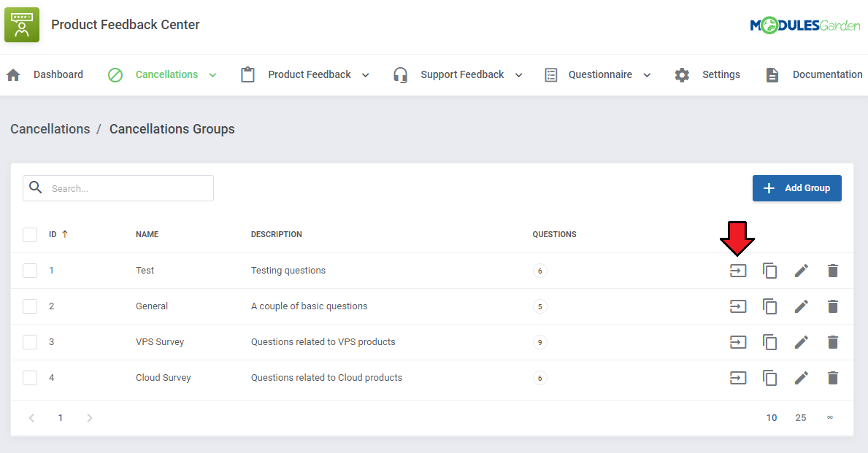Expand the Questionnaire menu chevron
The image size is (868, 453).
pyautogui.click(x=647, y=75)
